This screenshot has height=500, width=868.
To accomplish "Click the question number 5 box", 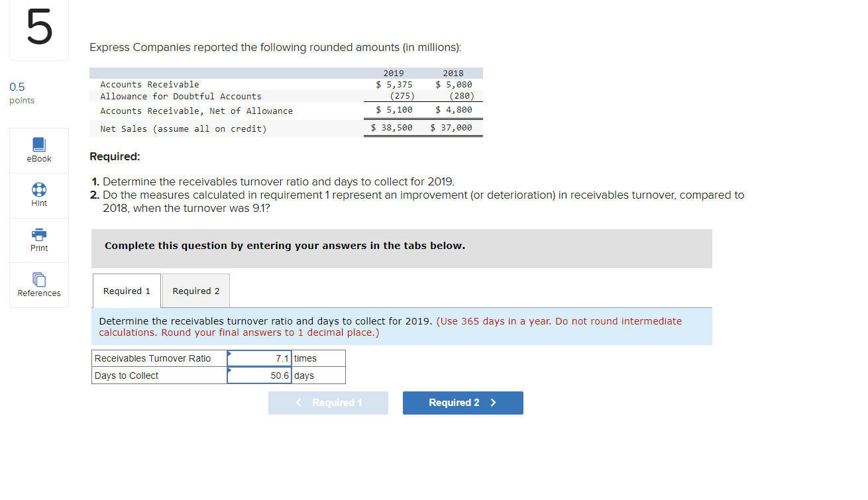I will click(x=39, y=31).
